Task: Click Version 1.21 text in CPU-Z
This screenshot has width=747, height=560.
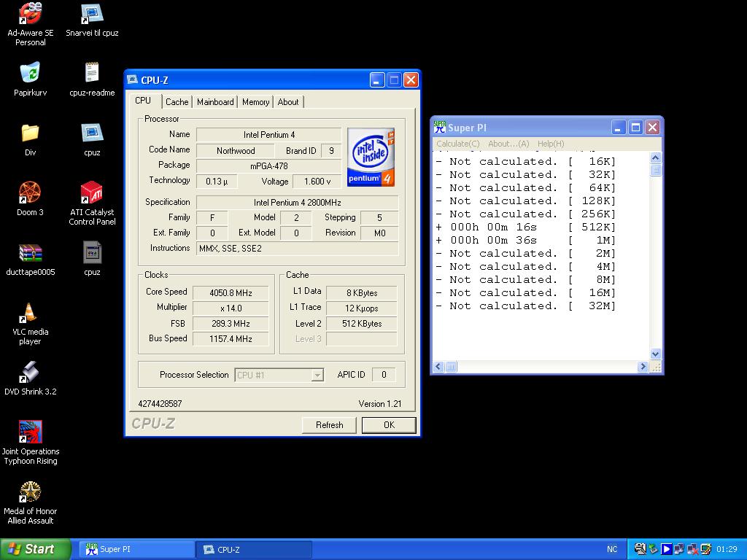Action: [379, 404]
